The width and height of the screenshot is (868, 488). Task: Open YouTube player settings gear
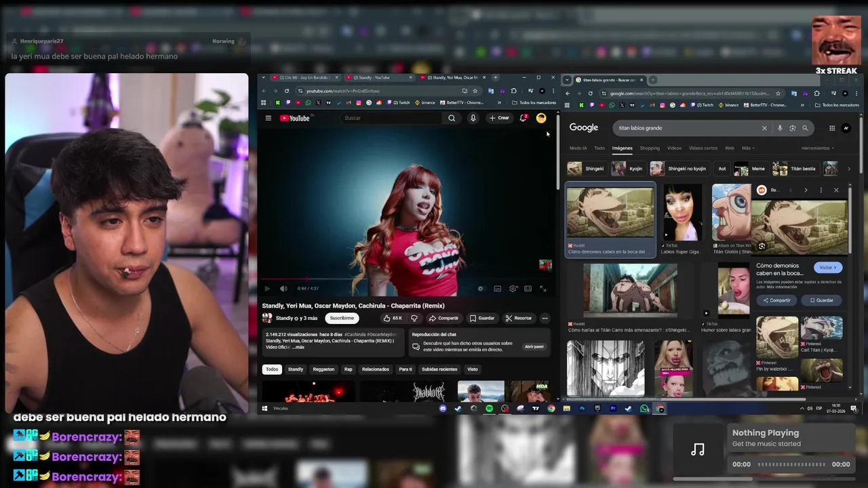(x=513, y=289)
